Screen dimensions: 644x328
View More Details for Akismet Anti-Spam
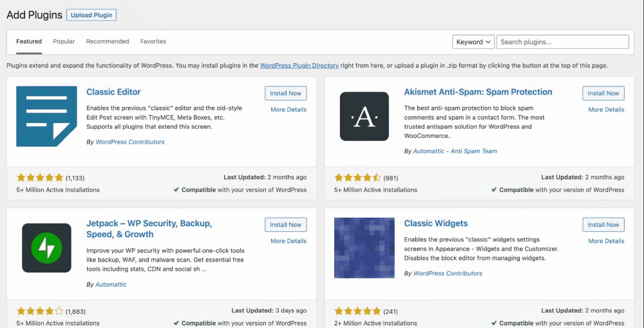click(606, 110)
